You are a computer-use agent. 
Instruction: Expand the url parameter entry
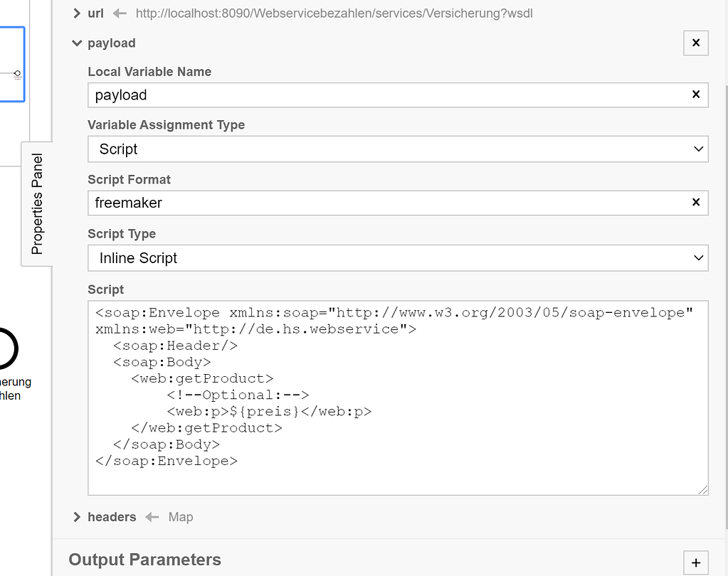[76, 13]
